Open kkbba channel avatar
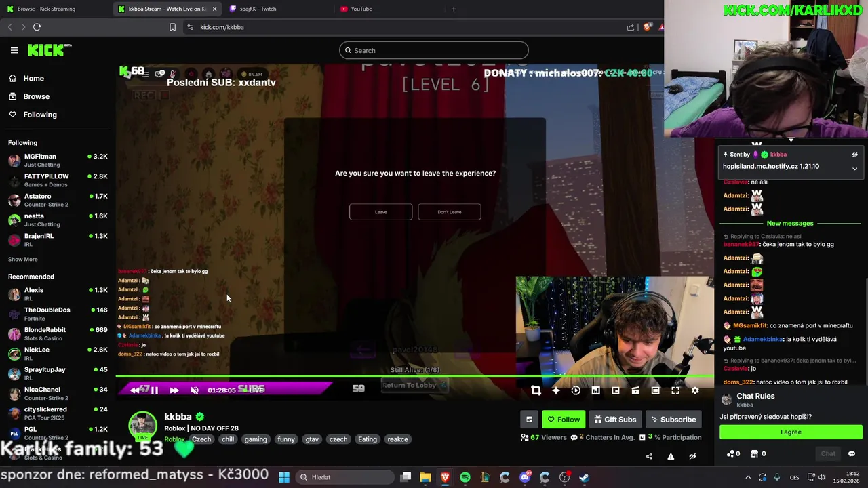The image size is (868, 488). (x=142, y=426)
